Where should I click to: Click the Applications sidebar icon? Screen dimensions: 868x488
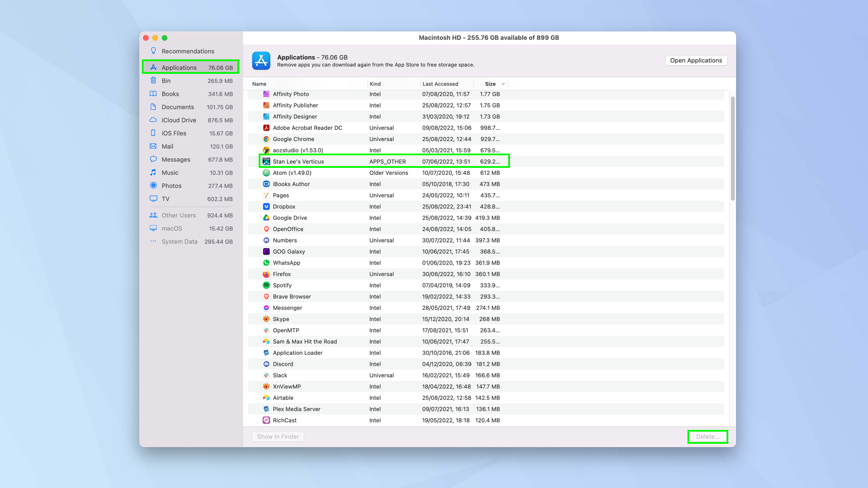click(153, 67)
